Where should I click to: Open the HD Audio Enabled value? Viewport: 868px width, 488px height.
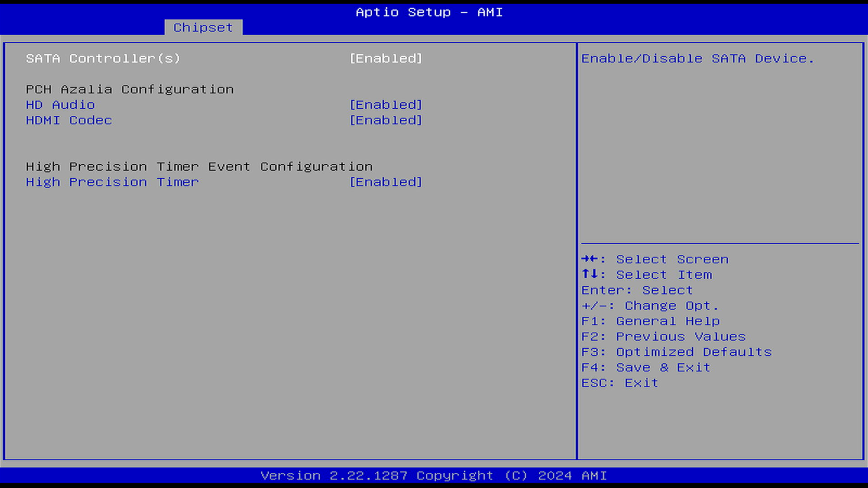pyautogui.click(x=385, y=105)
